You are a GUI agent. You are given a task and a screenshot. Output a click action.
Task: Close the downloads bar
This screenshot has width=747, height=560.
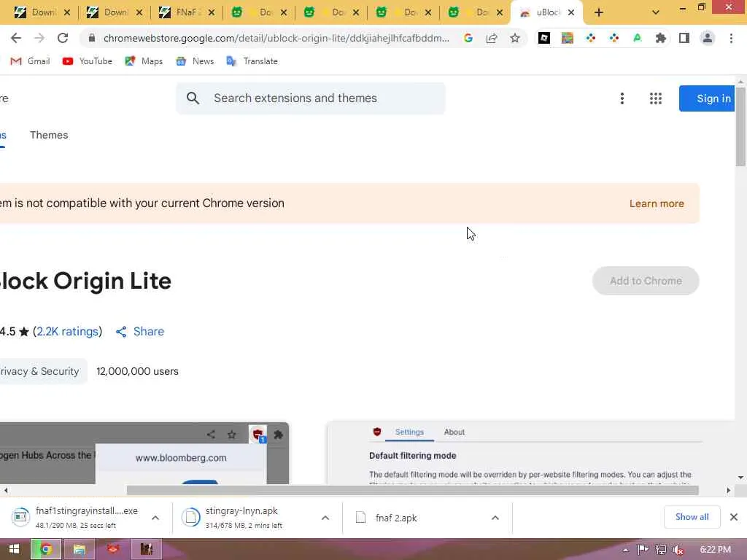pos(734,517)
